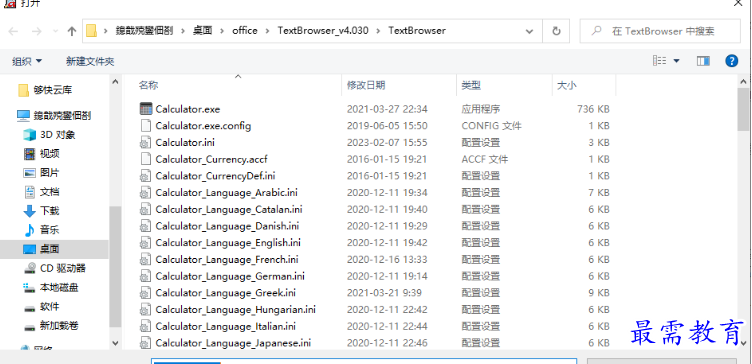Select Calculator_Language_Japanese.ini file name
The width and height of the screenshot is (752, 364).
[233, 343]
